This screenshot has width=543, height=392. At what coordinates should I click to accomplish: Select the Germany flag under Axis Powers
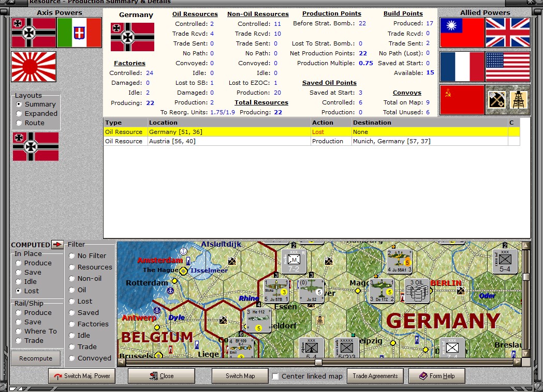34,33
